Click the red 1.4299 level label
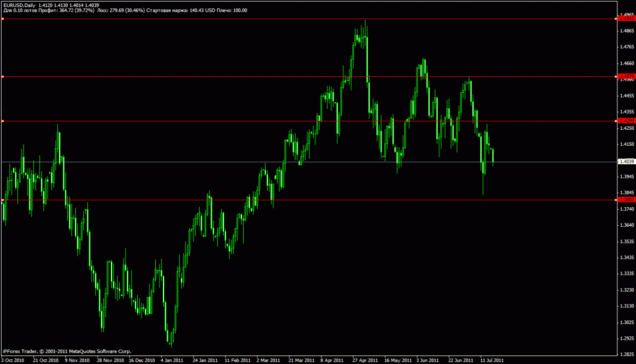Image resolution: width=636 pixels, height=364 pixels. [x=625, y=121]
